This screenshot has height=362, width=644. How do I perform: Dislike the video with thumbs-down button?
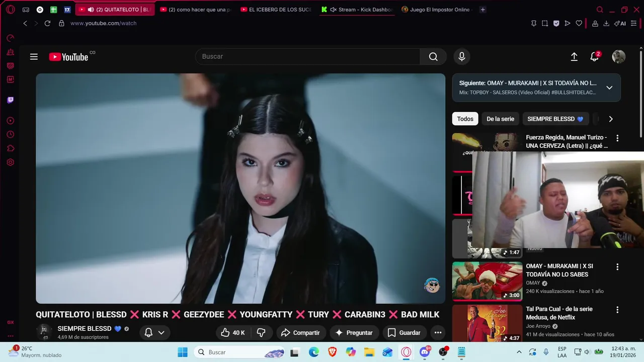(261, 332)
